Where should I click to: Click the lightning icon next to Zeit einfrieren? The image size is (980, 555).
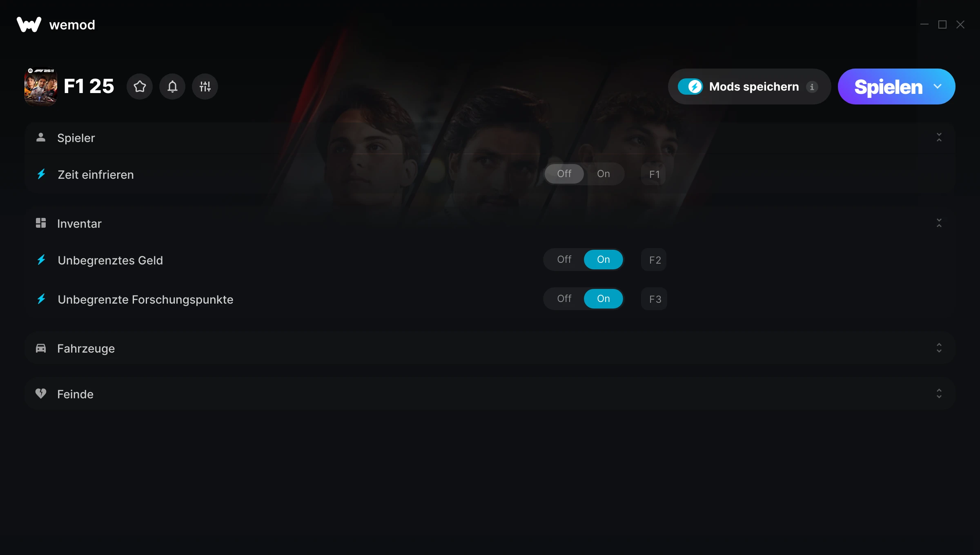point(41,174)
